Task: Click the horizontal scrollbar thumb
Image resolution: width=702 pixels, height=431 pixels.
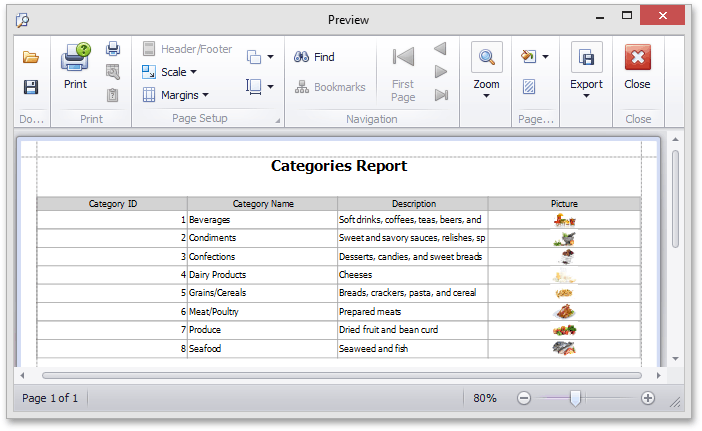Action: [x=342, y=376]
